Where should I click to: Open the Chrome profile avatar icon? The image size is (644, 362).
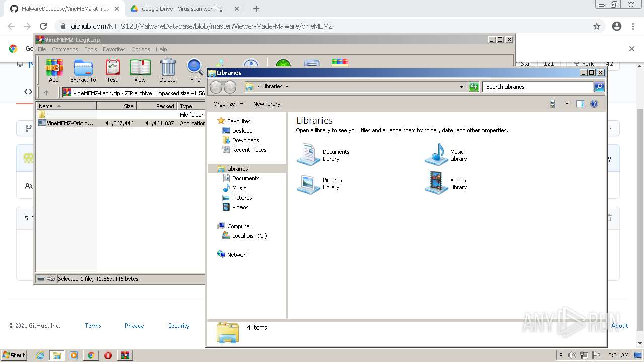coord(617,26)
